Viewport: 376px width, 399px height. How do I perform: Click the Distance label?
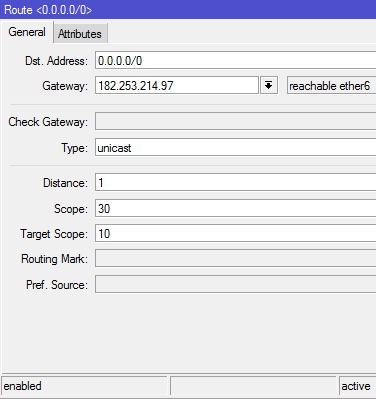(x=65, y=183)
